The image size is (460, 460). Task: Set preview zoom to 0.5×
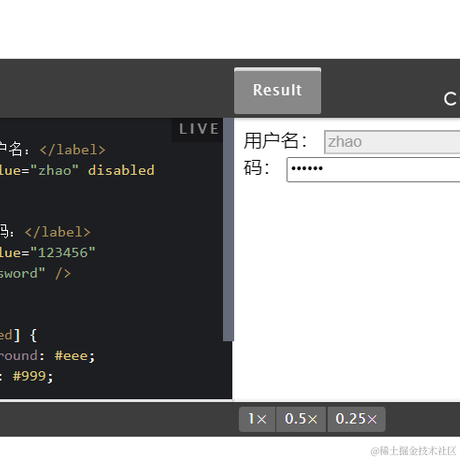[x=301, y=419]
